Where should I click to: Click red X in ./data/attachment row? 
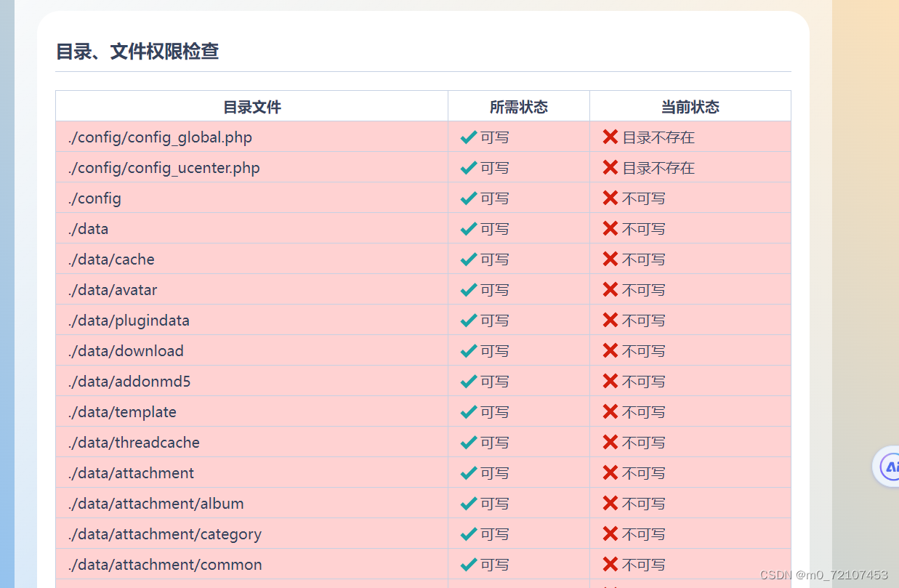tap(610, 472)
